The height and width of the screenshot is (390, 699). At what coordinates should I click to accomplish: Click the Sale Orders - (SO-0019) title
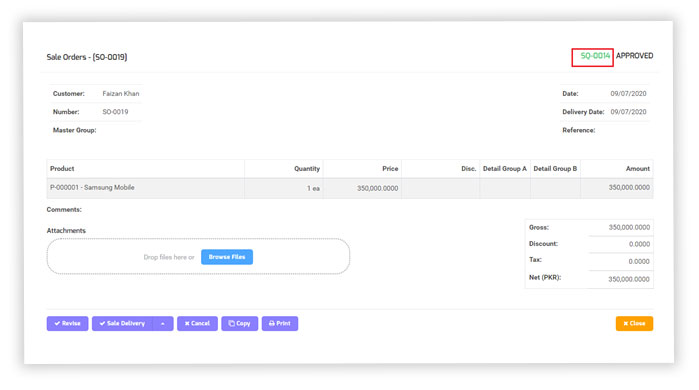[87, 57]
